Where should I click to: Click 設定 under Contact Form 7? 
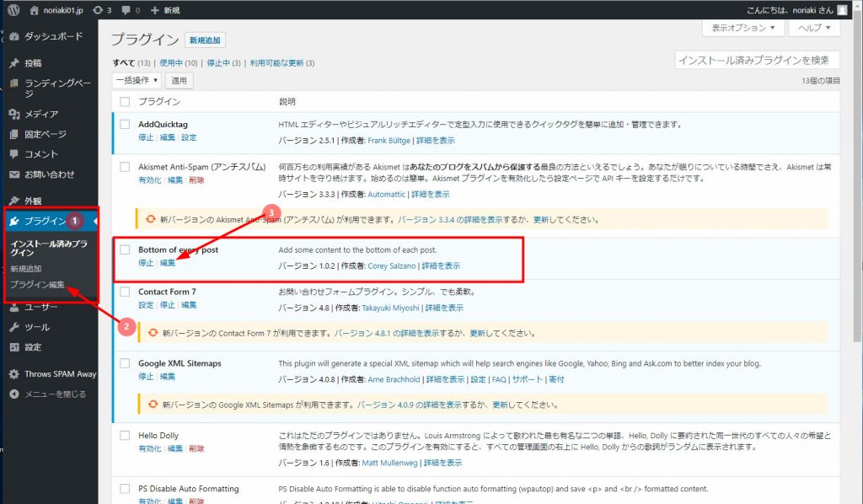coord(146,305)
